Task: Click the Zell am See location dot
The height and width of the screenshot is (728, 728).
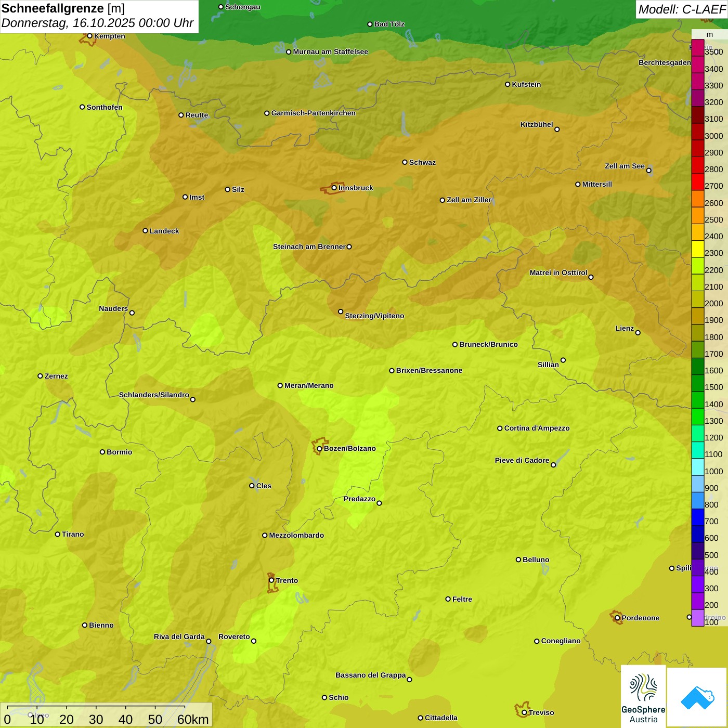Action: pyautogui.click(x=648, y=170)
